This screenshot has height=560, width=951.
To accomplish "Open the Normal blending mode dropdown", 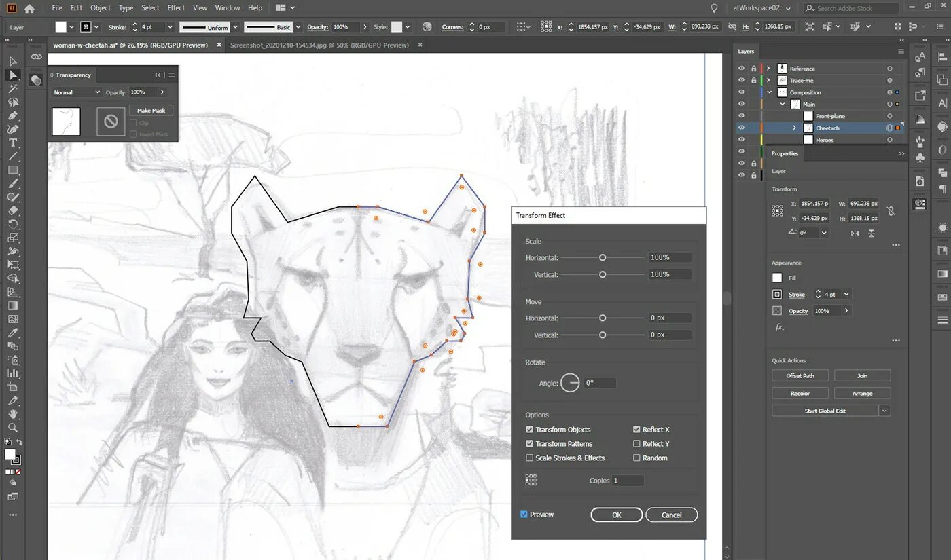I will pos(77,92).
